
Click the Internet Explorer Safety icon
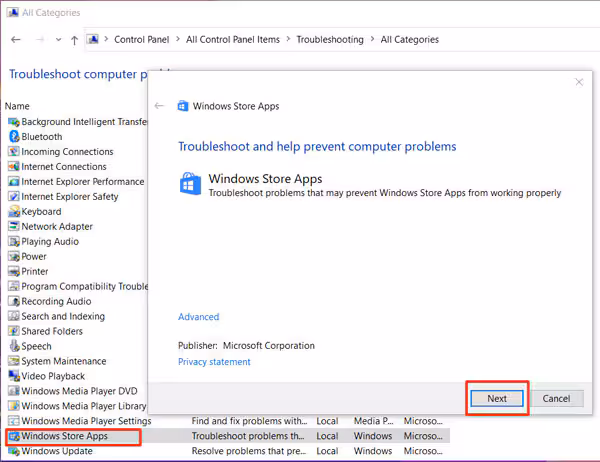click(14, 196)
